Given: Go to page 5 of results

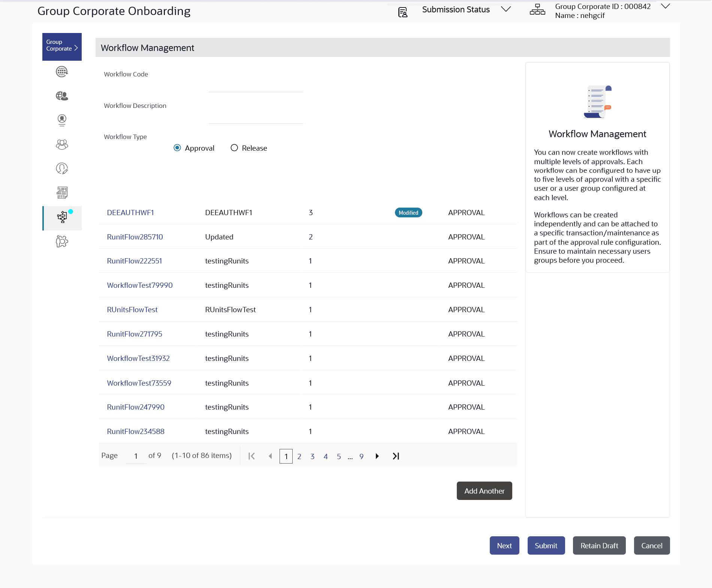Looking at the screenshot, I should [339, 456].
